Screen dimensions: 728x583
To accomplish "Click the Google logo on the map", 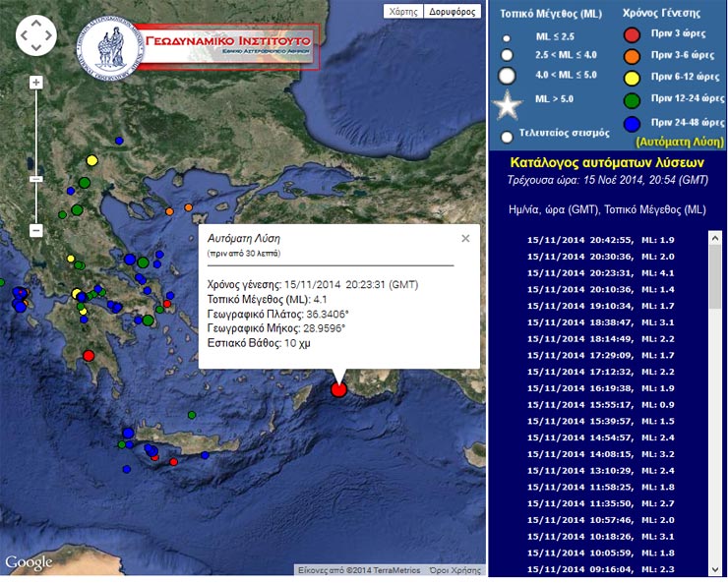I will click(29, 562).
